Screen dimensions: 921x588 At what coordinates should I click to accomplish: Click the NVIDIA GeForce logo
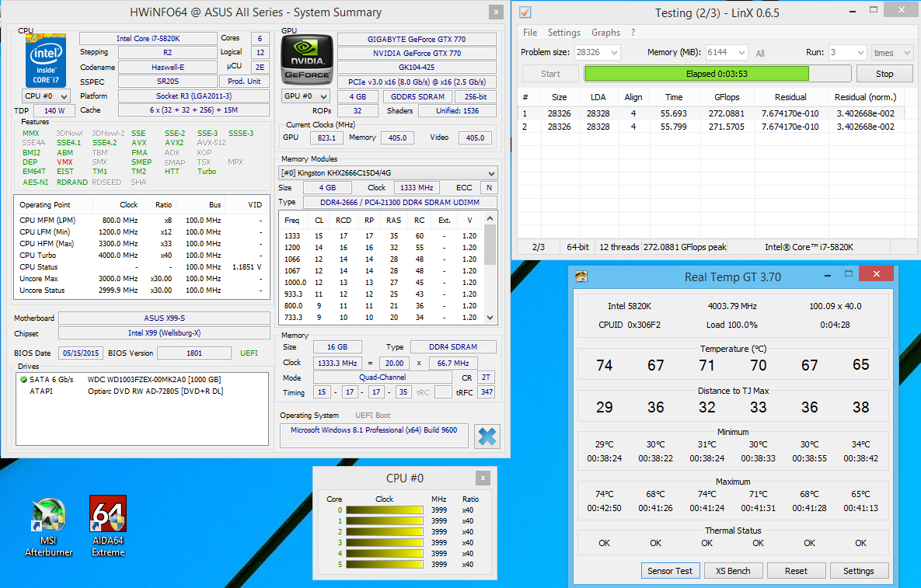pyautogui.click(x=307, y=60)
